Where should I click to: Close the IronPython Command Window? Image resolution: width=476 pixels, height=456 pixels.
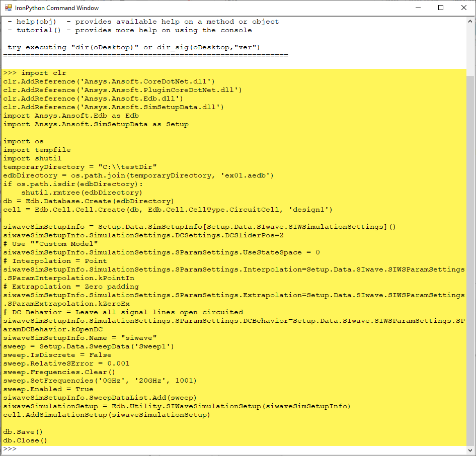point(464,8)
